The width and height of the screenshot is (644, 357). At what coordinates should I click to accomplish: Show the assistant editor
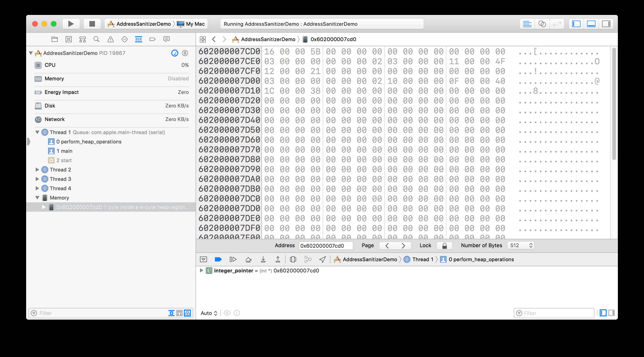[542, 24]
